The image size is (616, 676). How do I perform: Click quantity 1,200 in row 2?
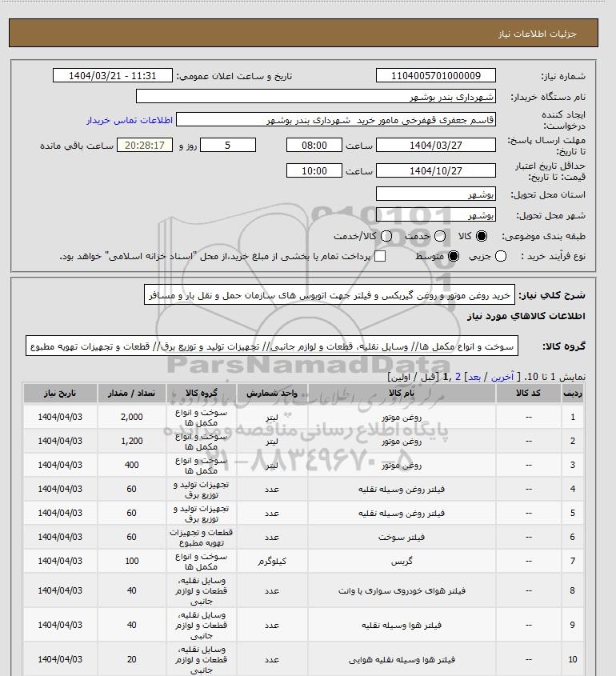coord(131,441)
